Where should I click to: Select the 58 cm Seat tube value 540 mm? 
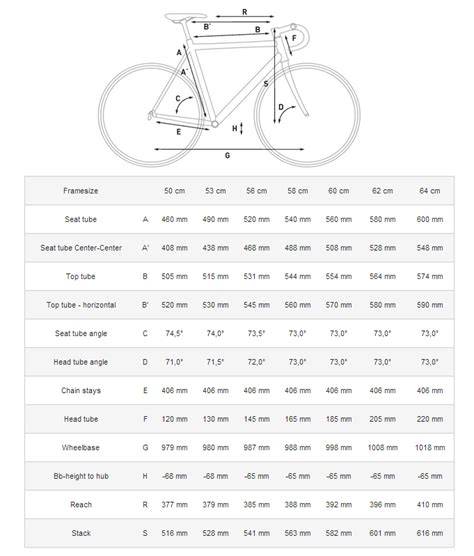[x=297, y=219]
